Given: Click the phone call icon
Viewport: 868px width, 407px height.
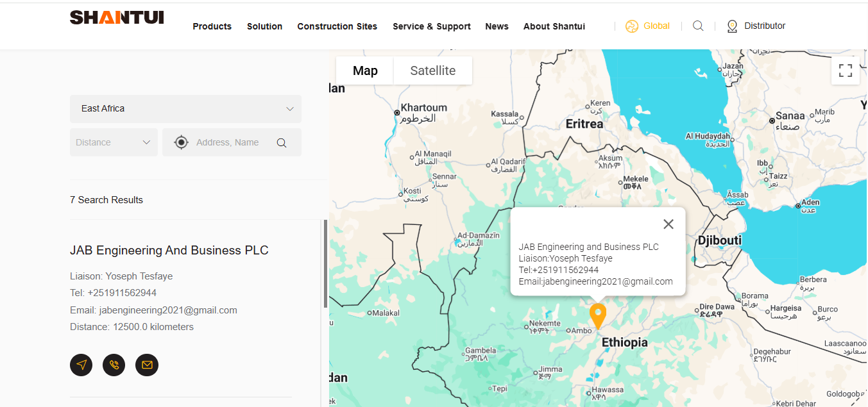Looking at the screenshot, I should pyautogui.click(x=114, y=365).
